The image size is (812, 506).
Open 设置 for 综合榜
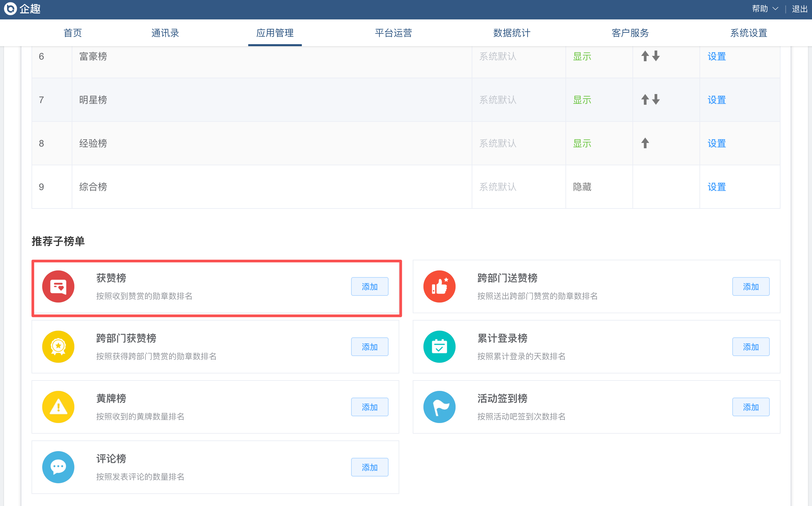pyautogui.click(x=717, y=187)
